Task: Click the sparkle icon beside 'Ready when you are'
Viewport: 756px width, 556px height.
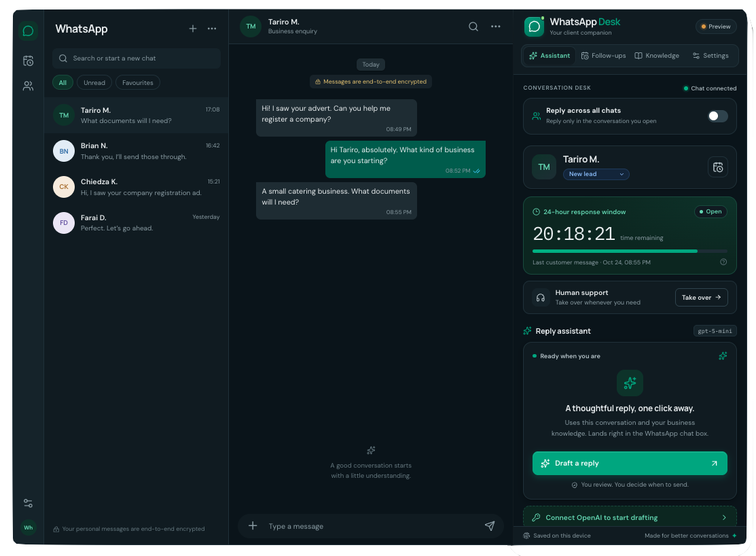Action: [x=722, y=355]
